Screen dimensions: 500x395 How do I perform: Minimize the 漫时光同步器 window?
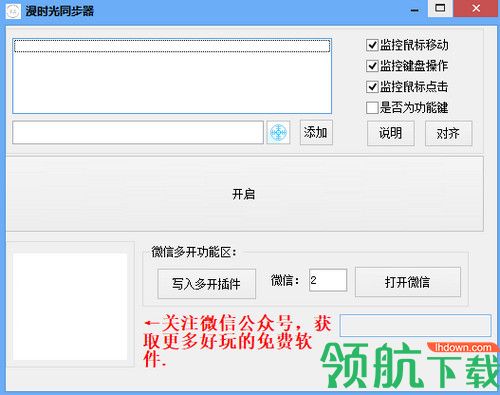pos(414,10)
